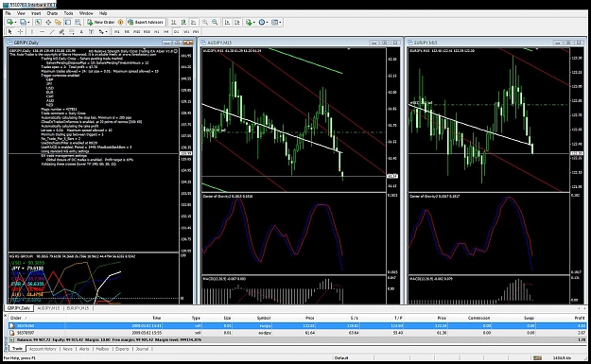Toggle the Terminal window icon
This screenshot has width=591, height=364.
point(68,23)
